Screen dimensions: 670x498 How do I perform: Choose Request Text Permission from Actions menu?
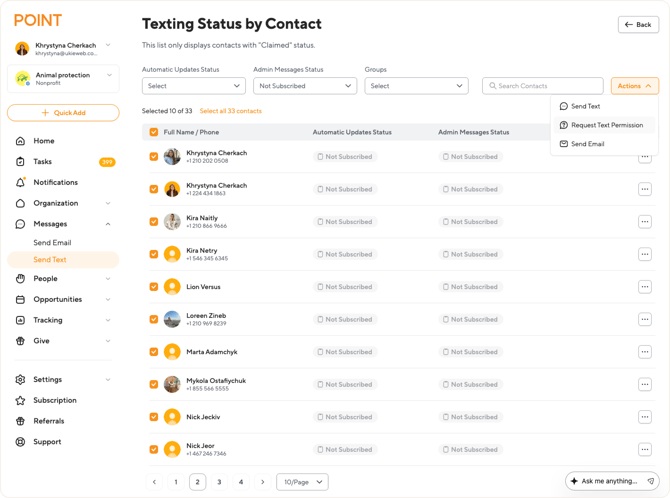click(607, 125)
